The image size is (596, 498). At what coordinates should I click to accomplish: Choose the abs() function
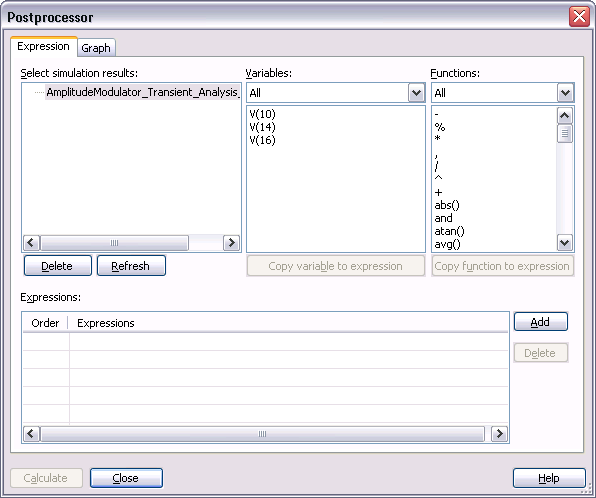447,205
